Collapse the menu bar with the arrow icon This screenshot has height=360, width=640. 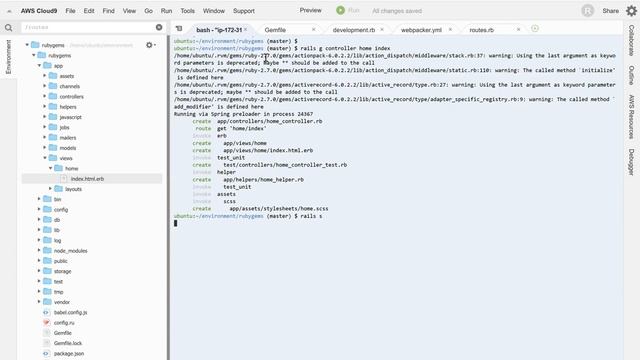9,11
